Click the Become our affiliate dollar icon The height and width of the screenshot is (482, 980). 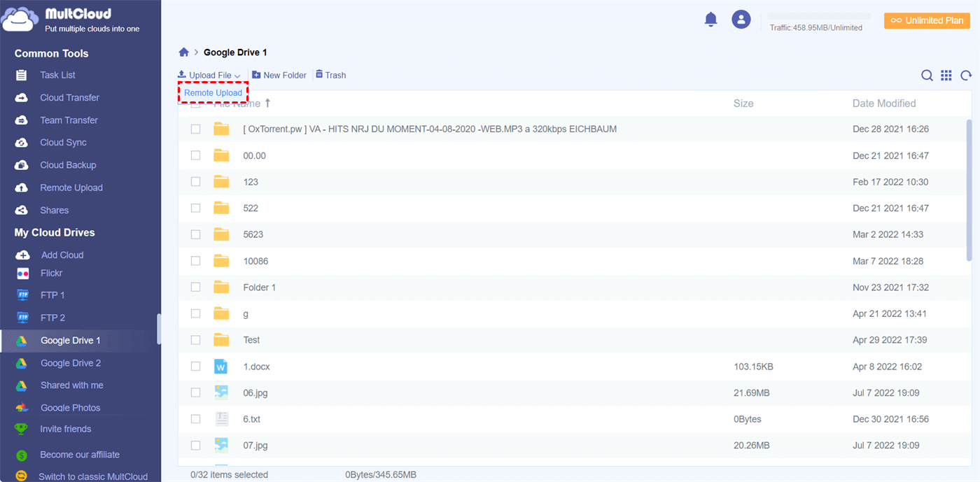coord(22,455)
